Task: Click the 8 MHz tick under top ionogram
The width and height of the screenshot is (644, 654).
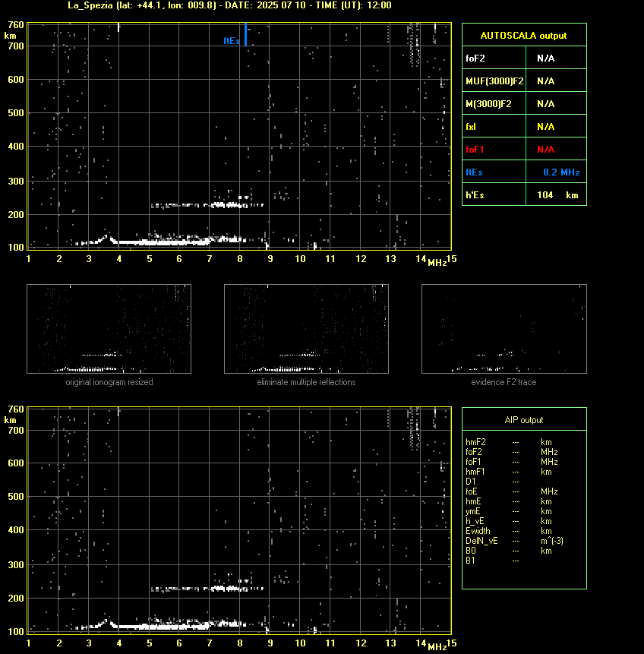Action: (240, 259)
